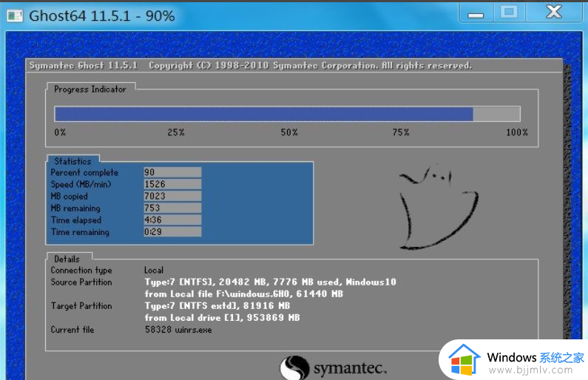Click the MB remaining label
This screenshot has height=380, width=588.
click(75, 208)
